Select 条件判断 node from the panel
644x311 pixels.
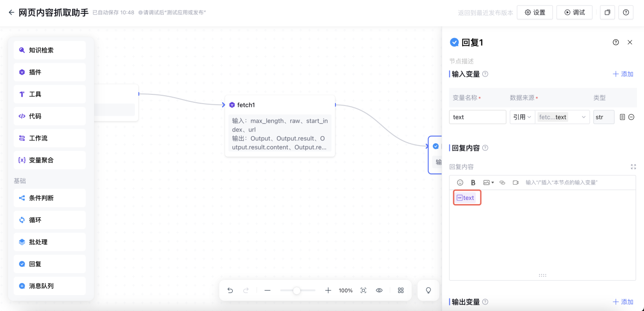click(50, 198)
